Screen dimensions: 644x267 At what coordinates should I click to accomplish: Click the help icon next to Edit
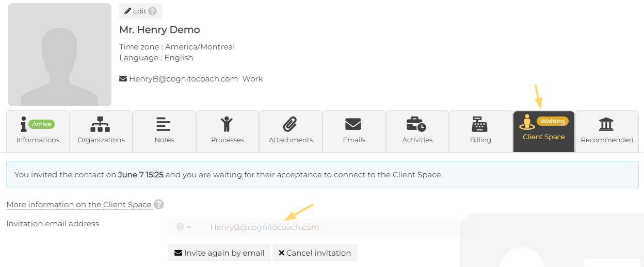pyautogui.click(x=152, y=11)
